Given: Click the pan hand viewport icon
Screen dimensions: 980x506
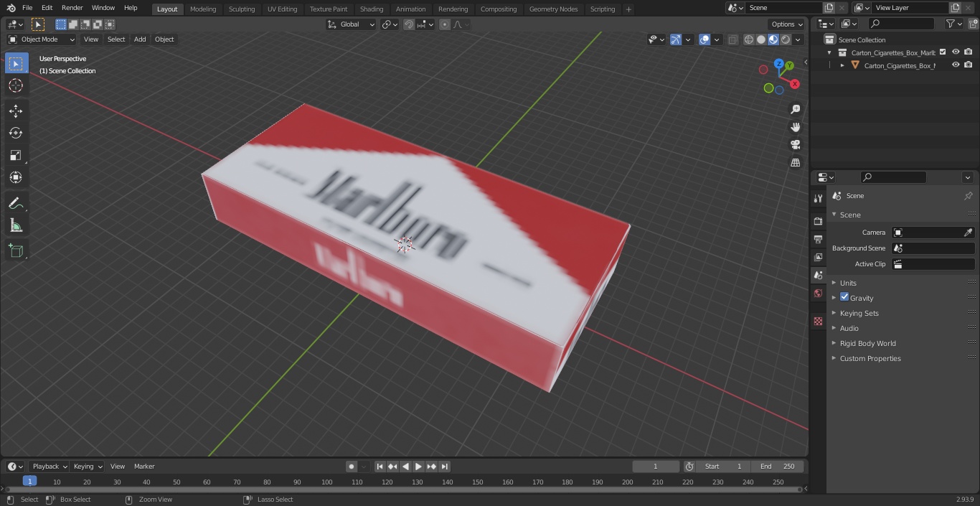Looking at the screenshot, I should tap(795, 127).
